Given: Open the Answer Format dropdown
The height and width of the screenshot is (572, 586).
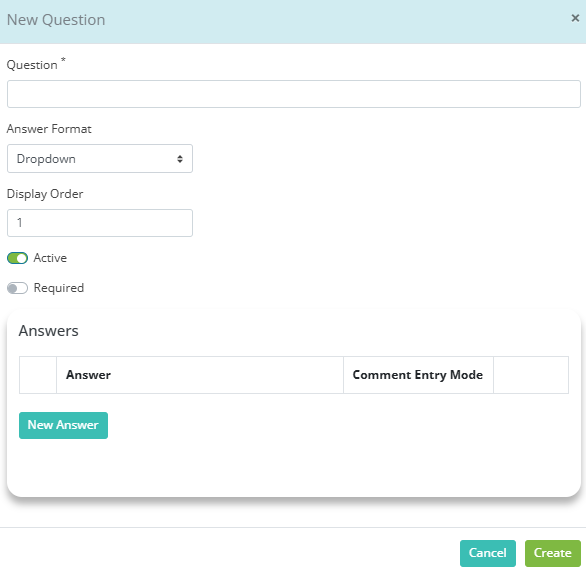Looking at the screenshot, I should (100, 159).
